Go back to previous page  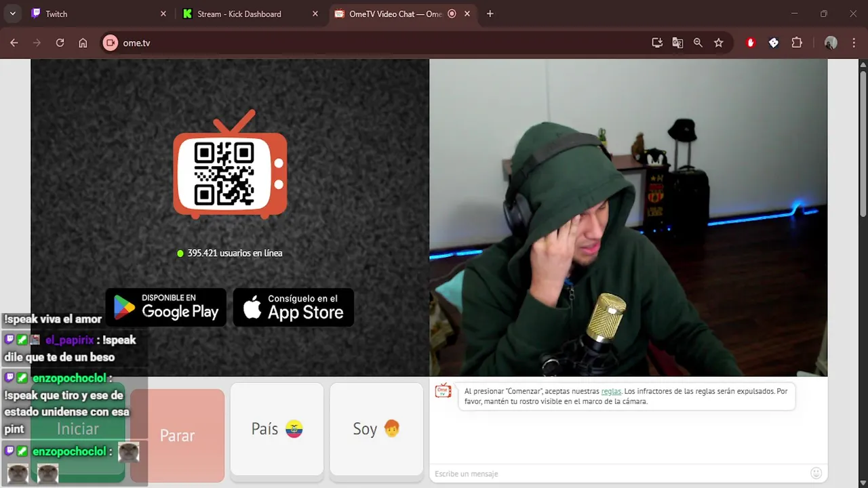pyautogui.click(x=14, y=43)
